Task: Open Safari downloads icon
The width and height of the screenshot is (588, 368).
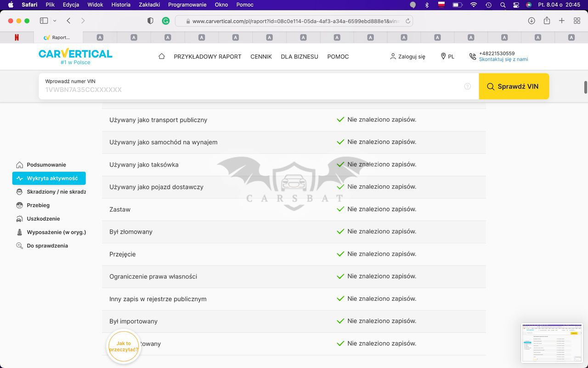Action: [531, 21]
